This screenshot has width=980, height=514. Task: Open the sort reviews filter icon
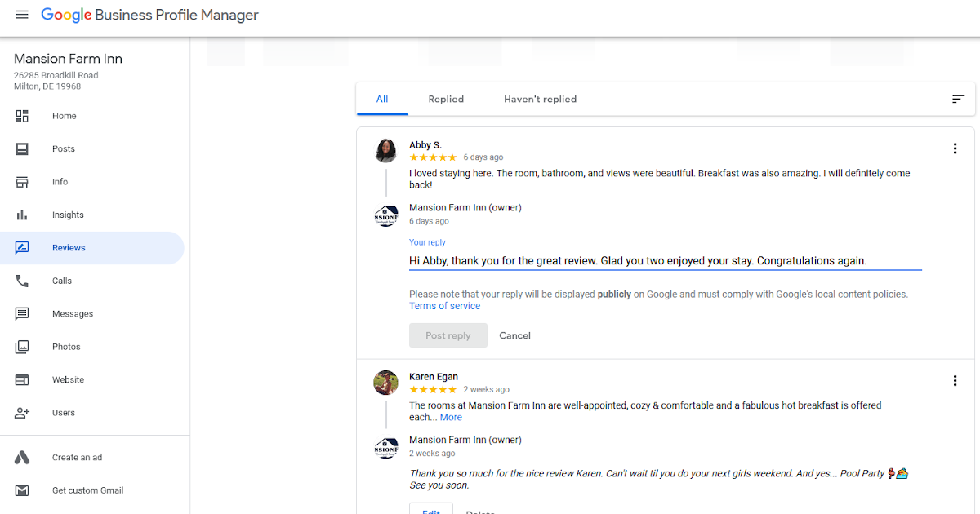coord(958,99)
